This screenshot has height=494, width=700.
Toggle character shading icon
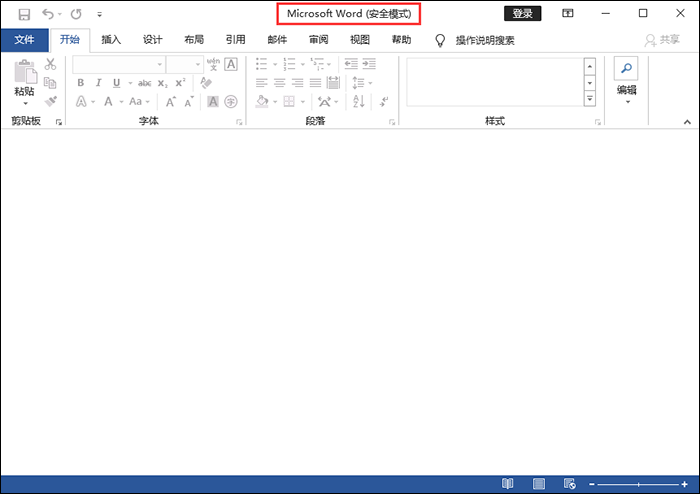point(213,102)
